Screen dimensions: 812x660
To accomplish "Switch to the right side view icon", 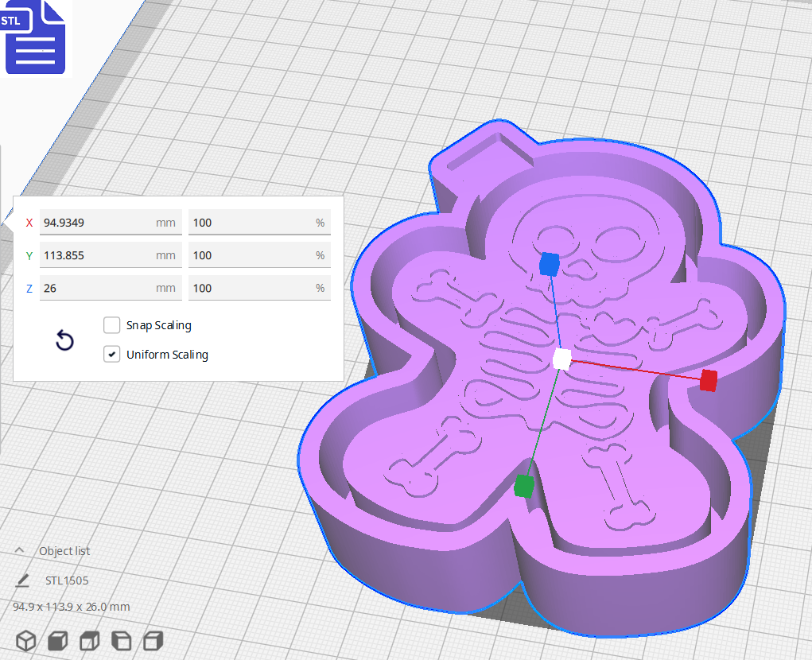I will (x=153, y=640).
